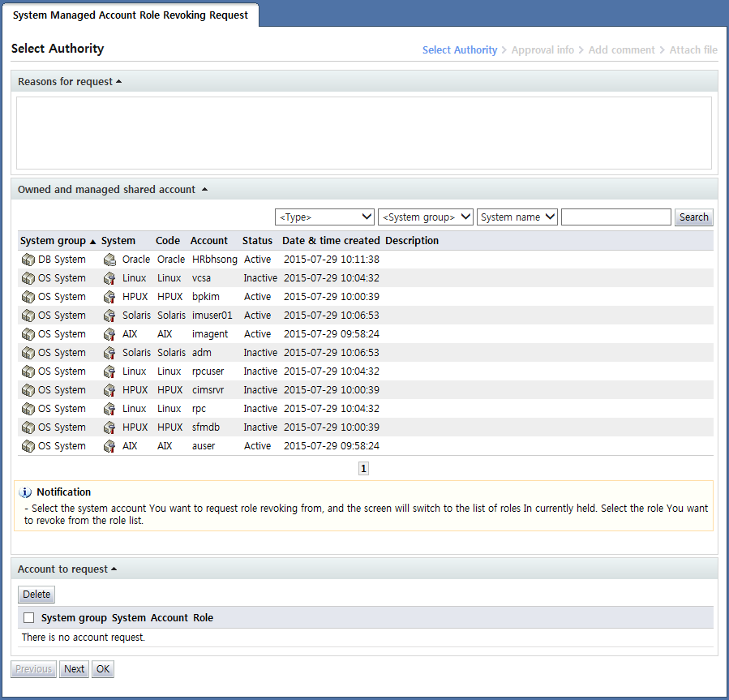
Task: Click the Oracle system icon in first row
Action: (110, 260)
